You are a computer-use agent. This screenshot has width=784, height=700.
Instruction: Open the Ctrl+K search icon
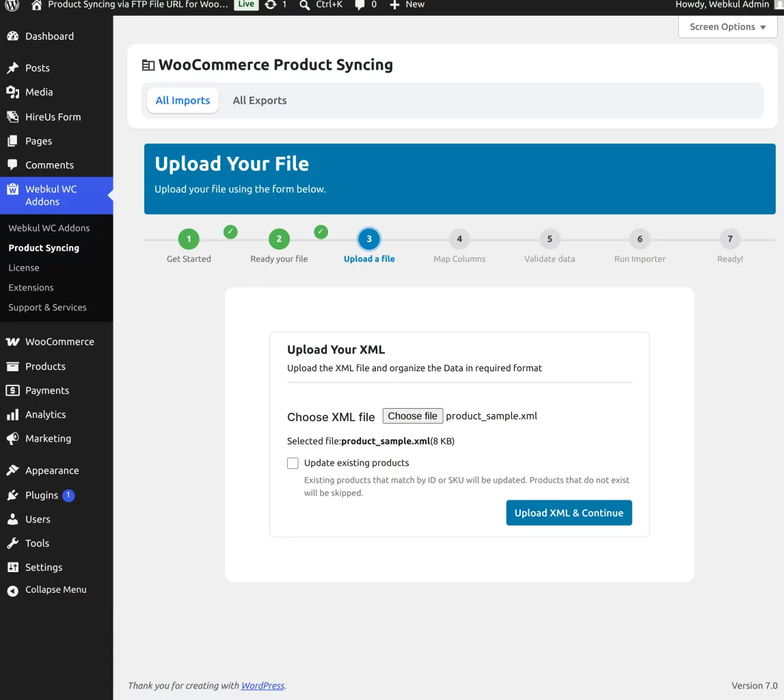point(304,5)
